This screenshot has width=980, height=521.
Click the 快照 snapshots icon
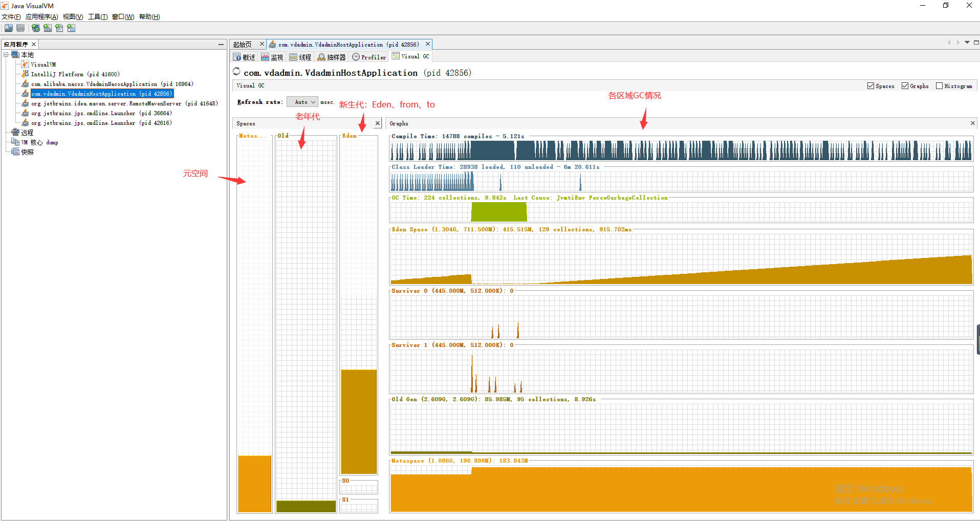[15, 151]
